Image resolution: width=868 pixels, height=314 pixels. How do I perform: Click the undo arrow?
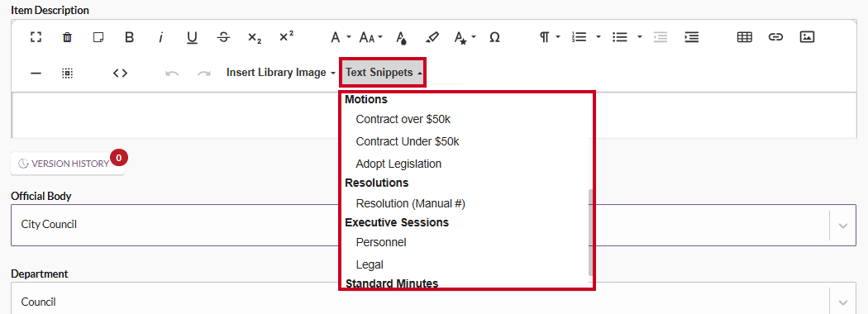[x=172, y=73]
